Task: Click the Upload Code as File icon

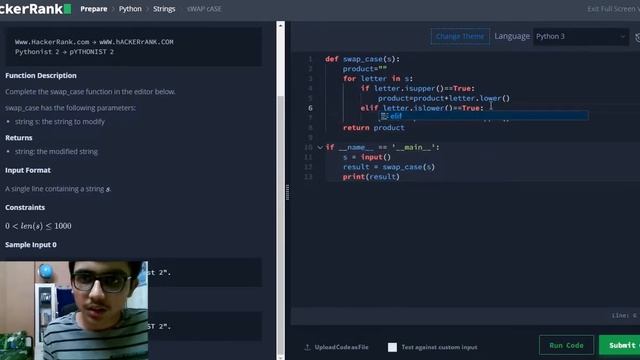Action: click(307, 347)
